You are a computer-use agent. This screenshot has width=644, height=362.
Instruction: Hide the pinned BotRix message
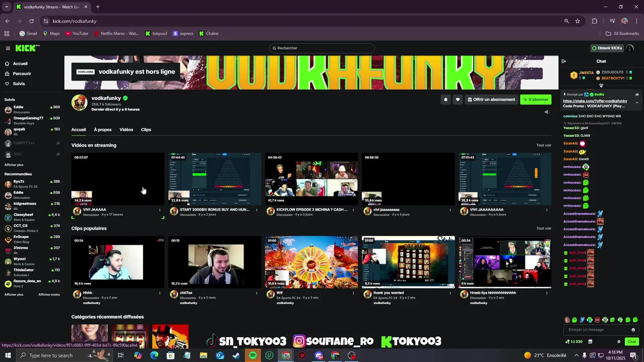coord(636,95)
